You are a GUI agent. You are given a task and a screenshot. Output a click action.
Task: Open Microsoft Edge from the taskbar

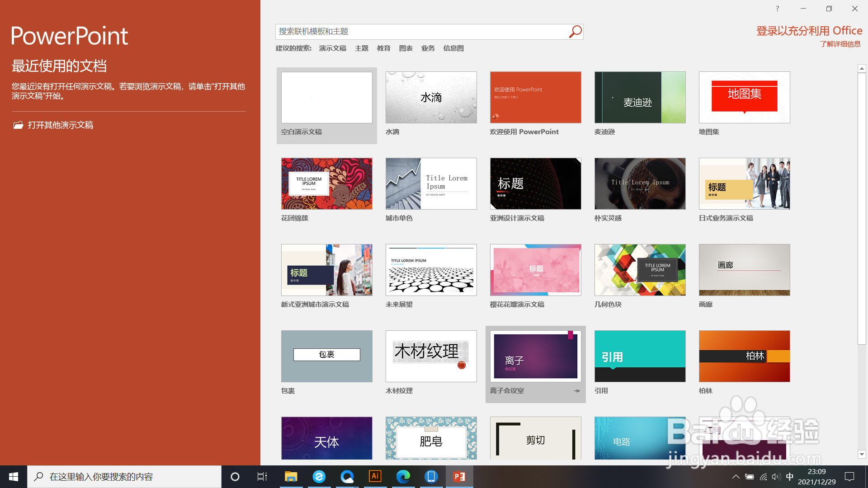pyautogui.click(x=403, y=477)
